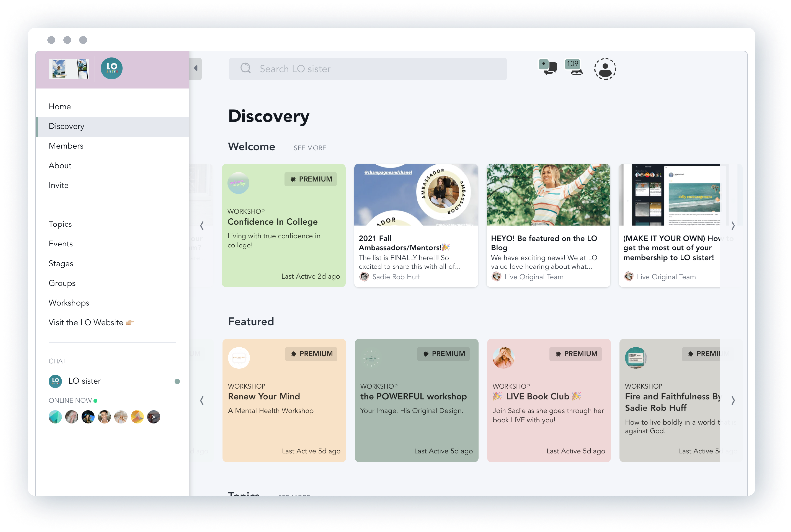Click Last Active 2d ago text
The width and height of the screenshot is (791, 532).
pos(311,276)
